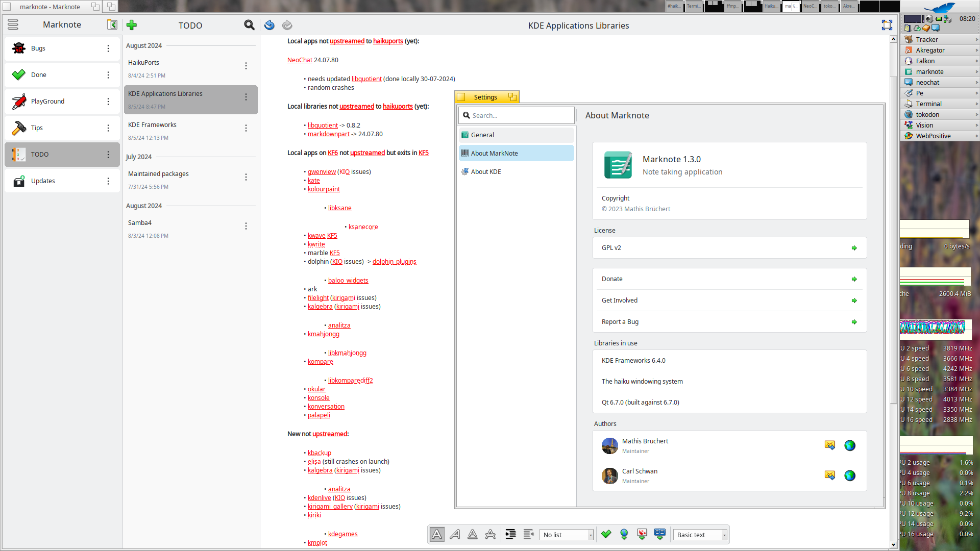
Task: Click the Terminal entry in Deskbar
Action: tap(939, 104)
